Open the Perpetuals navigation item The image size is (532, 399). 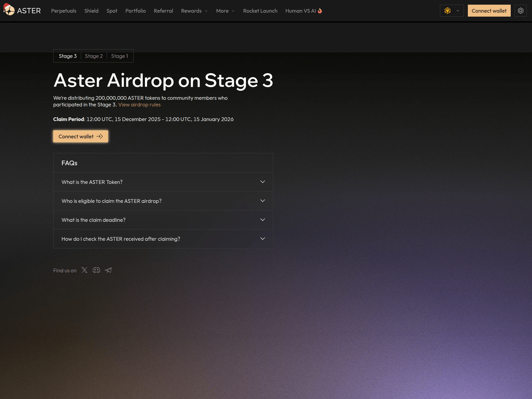pyautogui.click(x=64, y=11)
